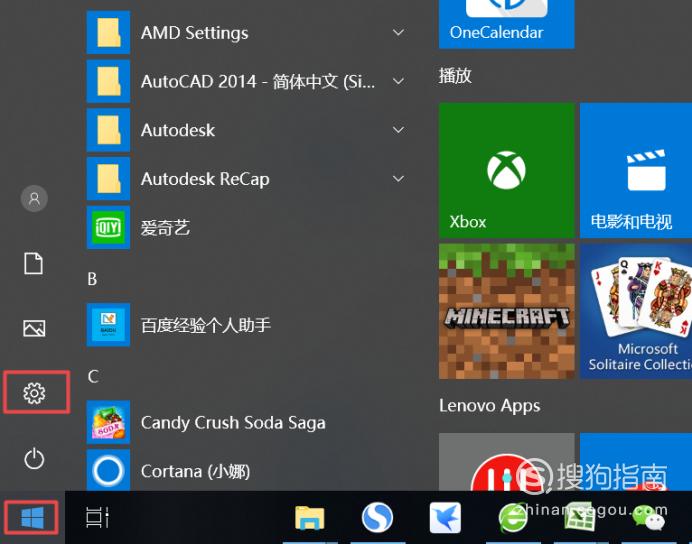Open the Documents icon in Start sidebar
692x544 pixels.
pyautogui.click(x=34, y=263)
